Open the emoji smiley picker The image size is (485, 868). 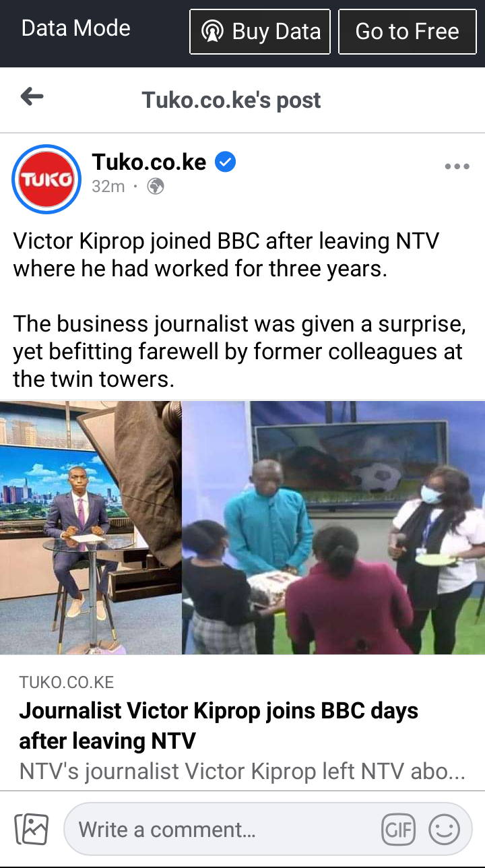click(444, 830)
